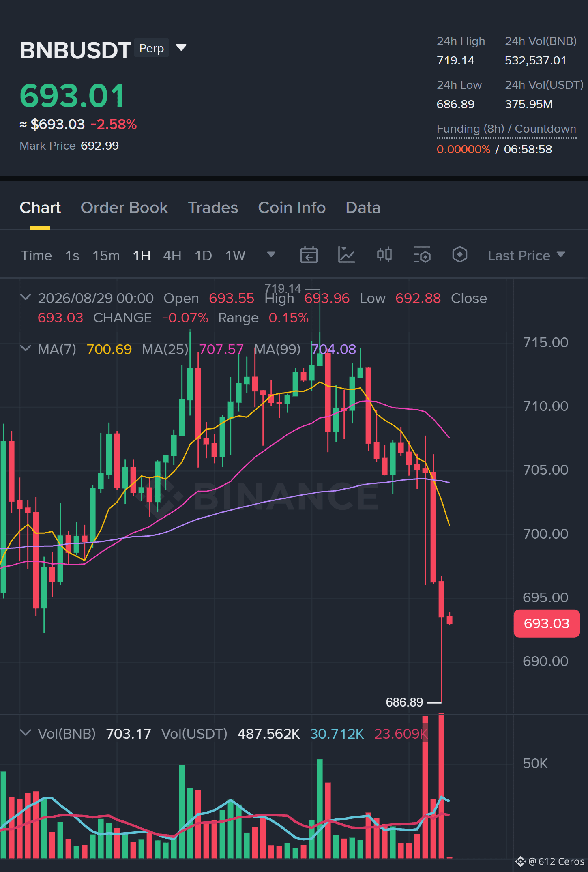The width and height of the screenshot is (588, 872).
Task: Click the 24h Vol(USDT) value 375.95M
Action: [x=529, y=104]
